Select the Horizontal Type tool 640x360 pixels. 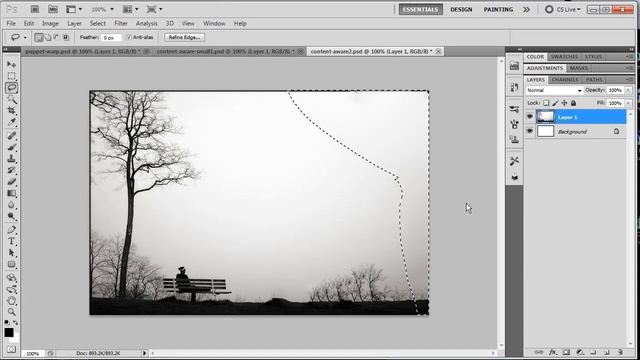tap(11, 241)
